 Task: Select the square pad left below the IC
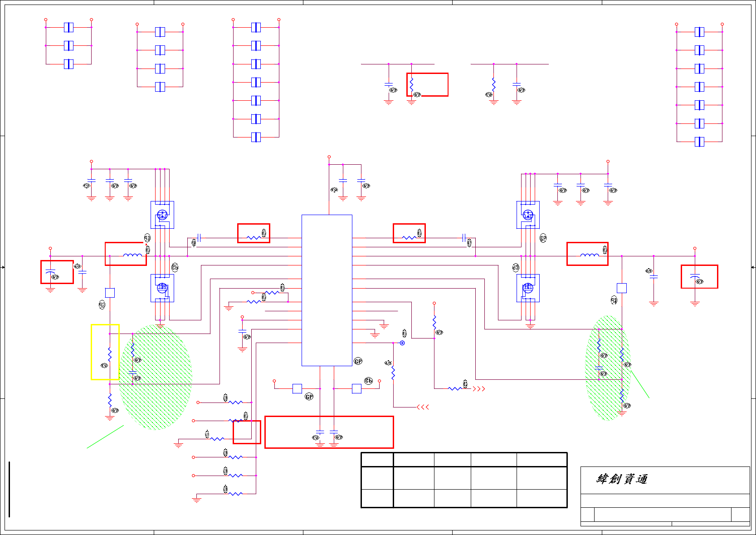click(x=297, y=389)
